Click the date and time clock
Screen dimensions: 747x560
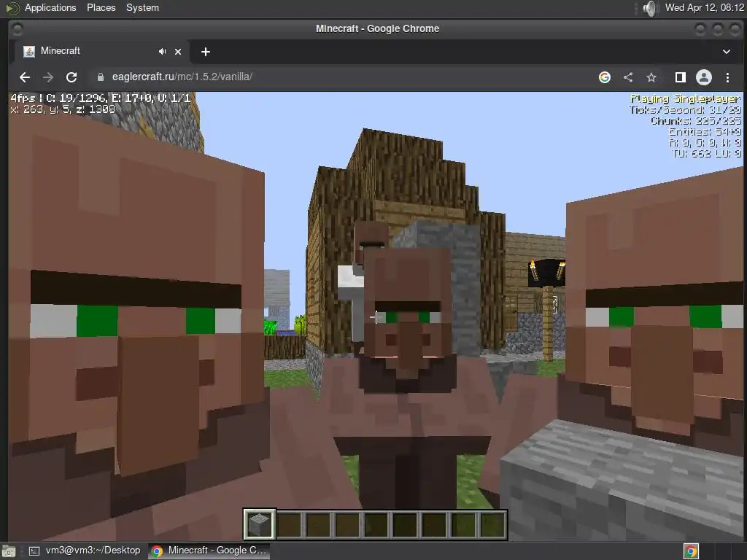pyautogui.click(x=704, y=7)
